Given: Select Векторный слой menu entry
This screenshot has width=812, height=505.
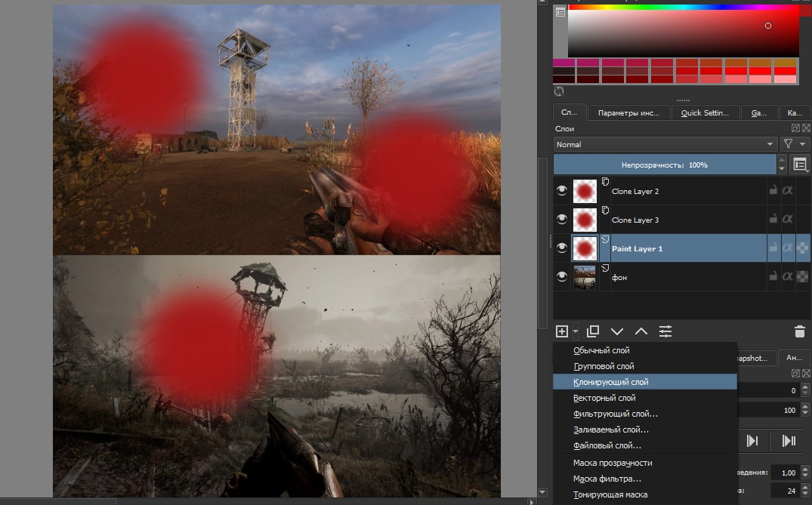Looking at the screenshot, I should (645, 398).
